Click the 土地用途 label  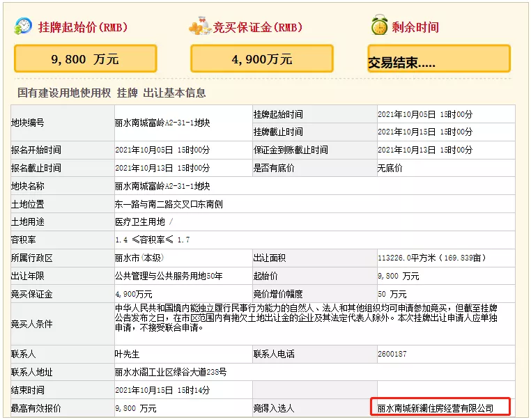point(27,221)
